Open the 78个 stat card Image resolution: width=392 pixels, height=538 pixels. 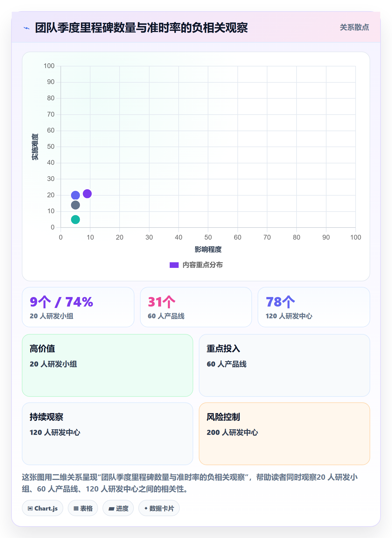point(314,307)
